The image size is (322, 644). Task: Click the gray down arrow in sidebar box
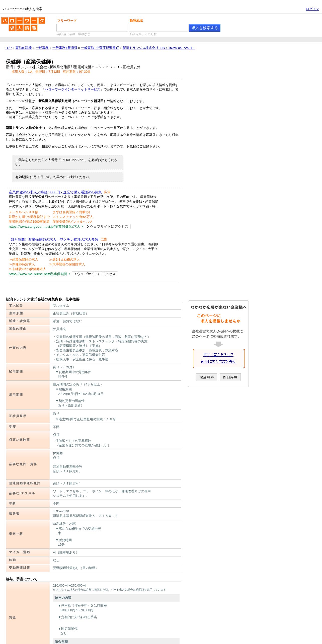tap(218, 344)
